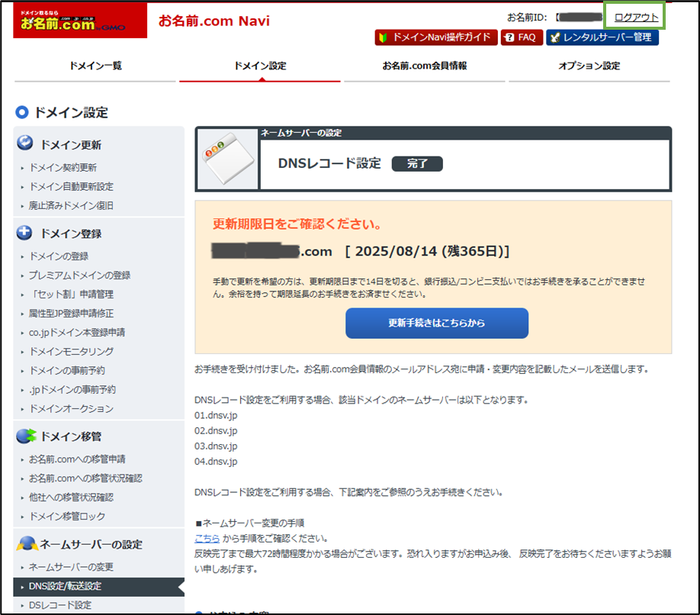The height and width of the screenshot is (615, 700).
Task: Open DSレコード設定
Action: (60, 605)
